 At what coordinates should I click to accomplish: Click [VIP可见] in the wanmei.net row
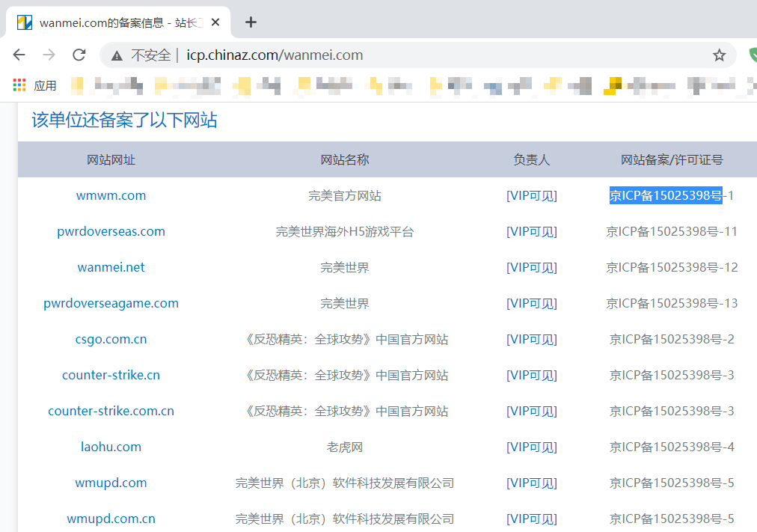[x=532, y=267]
